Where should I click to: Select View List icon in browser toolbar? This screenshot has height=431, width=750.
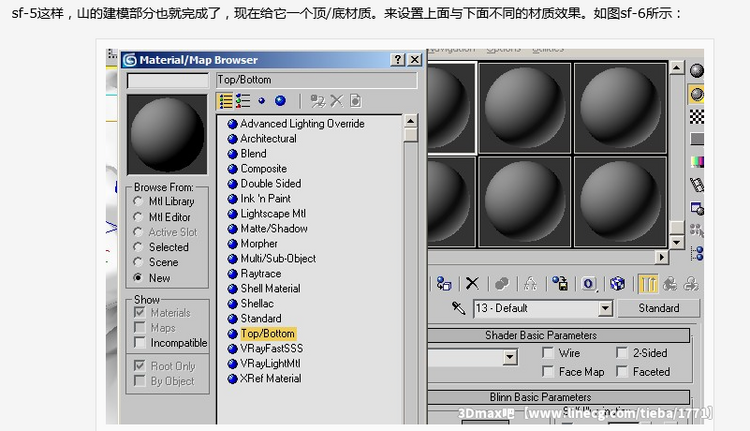pyautogui.click(x=225, y=101)
